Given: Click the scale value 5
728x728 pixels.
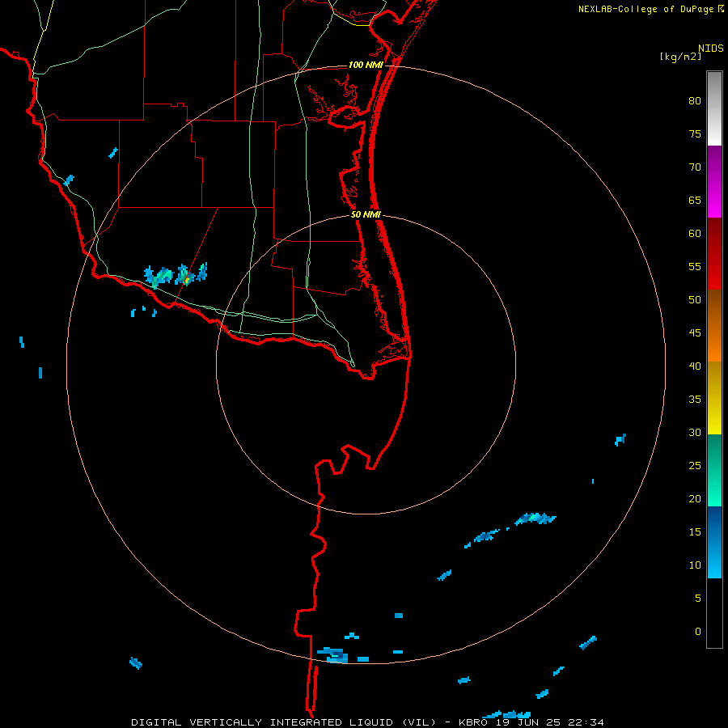Looking at the screenshot, I should click(698, 598).
